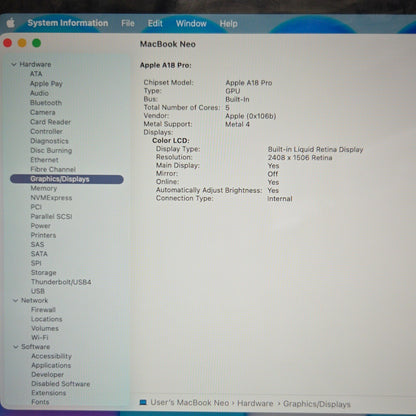
Task: Open the File menu
Action: coord(128,23)
